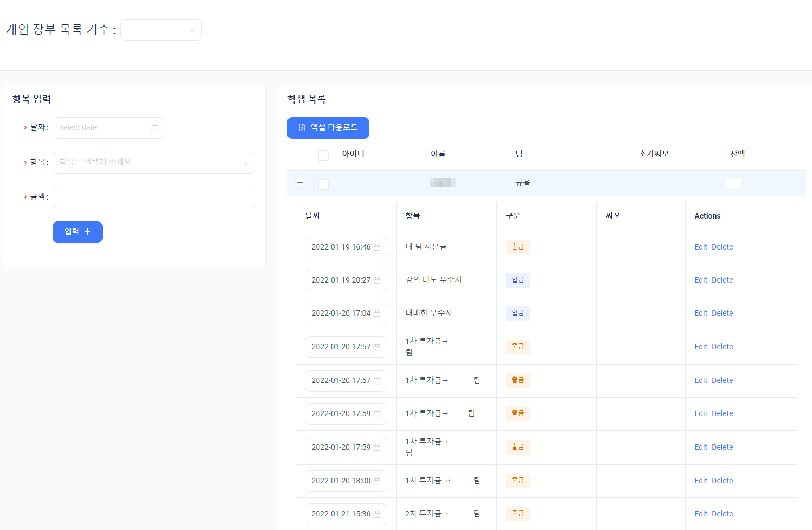Click the 이름 column header
Viewport: 812px width, 530px height.
[438, 154]
